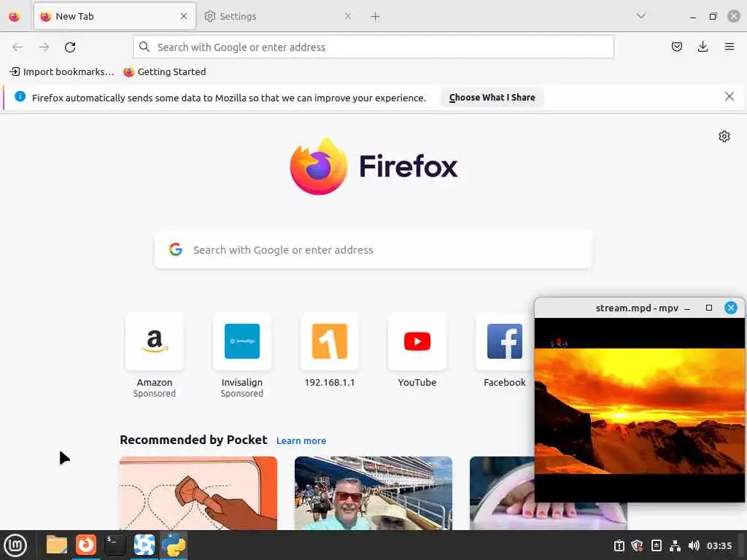The width and height of the screenshot is (747, 560).
Task: Close the Settings tab
Action: pos(348,16)
